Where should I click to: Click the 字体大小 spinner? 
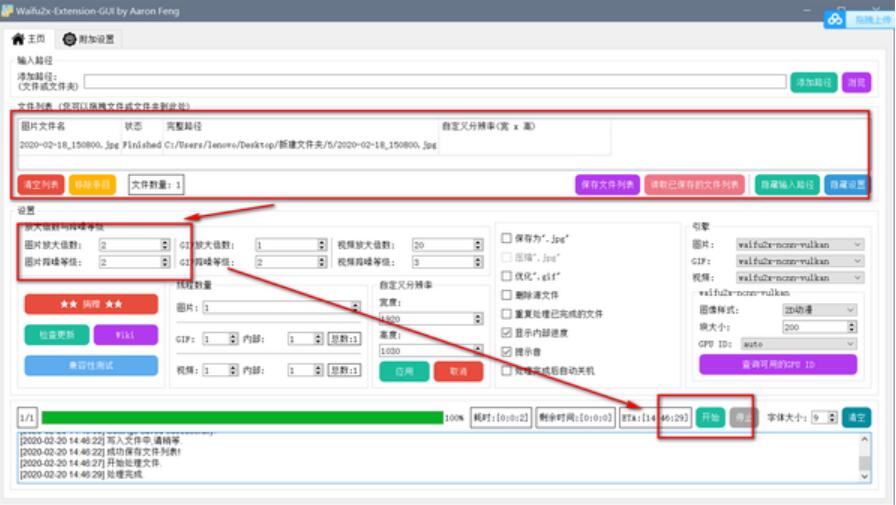coord(824,418)
